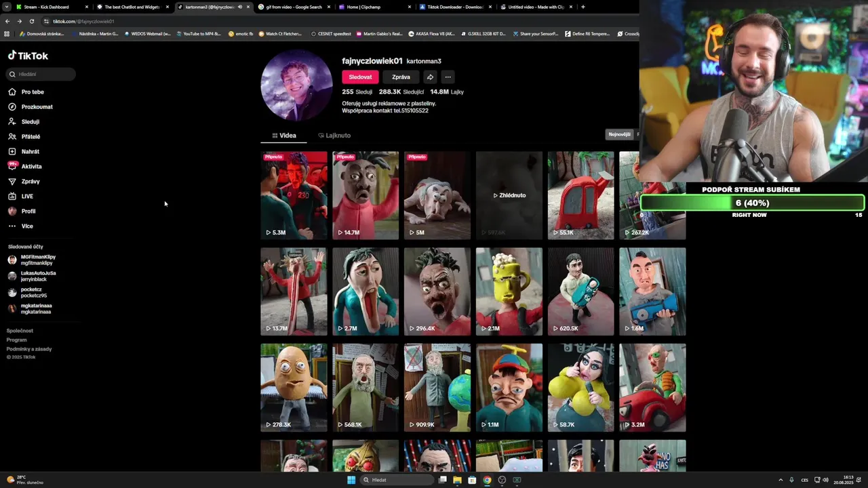868x488 pixels.
Task: Open video with 296.4K views
Action: (437, 291)
